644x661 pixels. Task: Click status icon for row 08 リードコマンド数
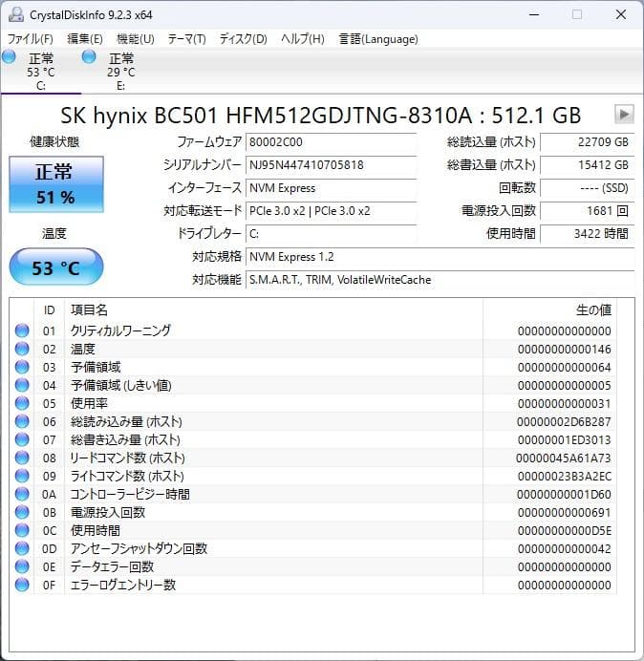click(22, 458)
